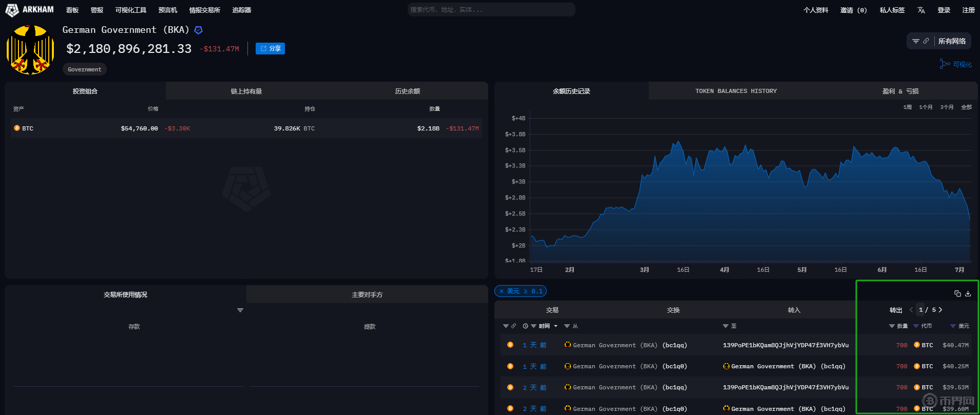
Task: Click the search bar for tokens and addresses
Action: click(x=491, y=10)
